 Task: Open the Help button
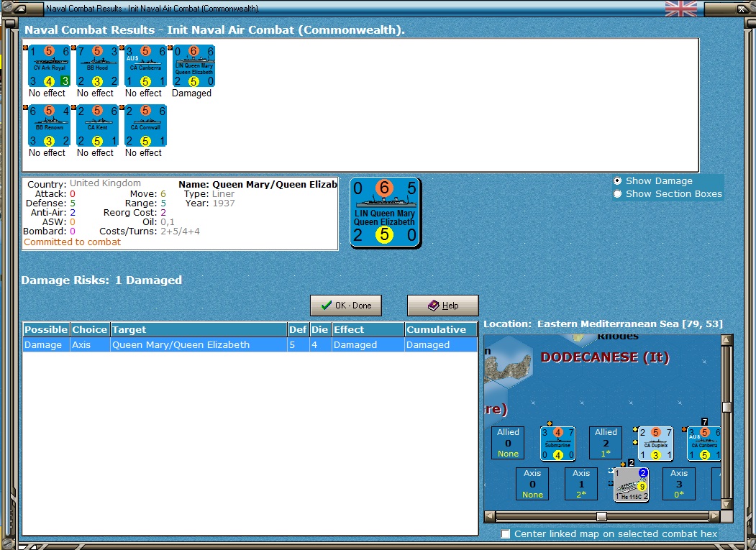442,306
